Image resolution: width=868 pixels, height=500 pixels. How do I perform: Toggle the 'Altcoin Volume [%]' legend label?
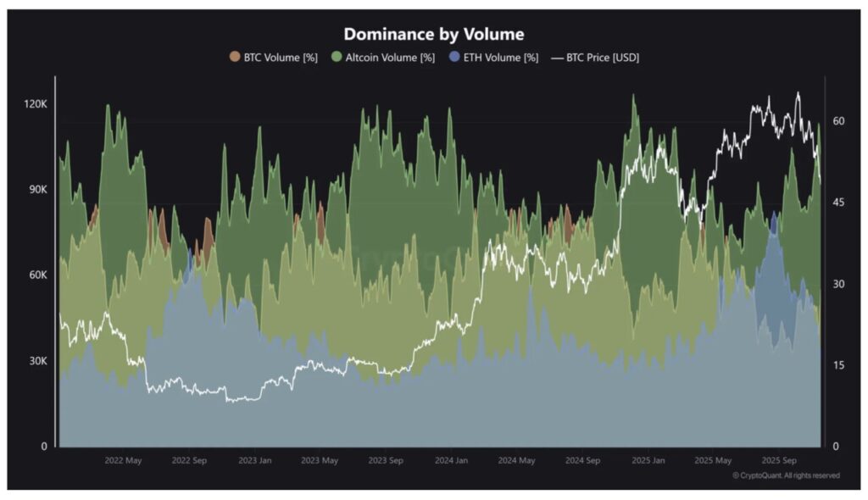point(389,57)
